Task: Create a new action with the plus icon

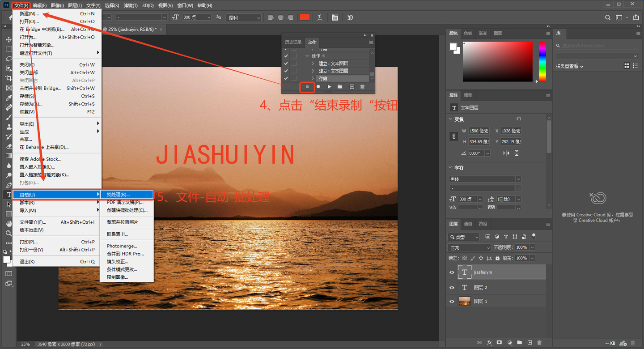Action: click(352, 87)
